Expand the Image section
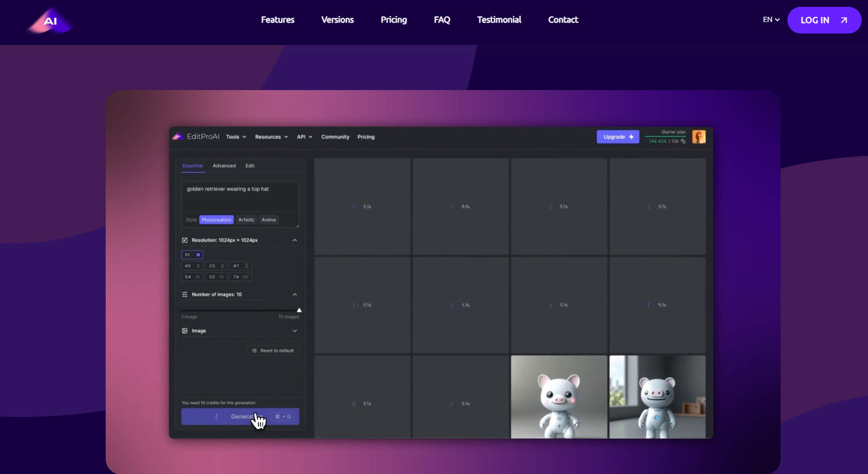This screenshot has width=868, height=474. [295, 330]
